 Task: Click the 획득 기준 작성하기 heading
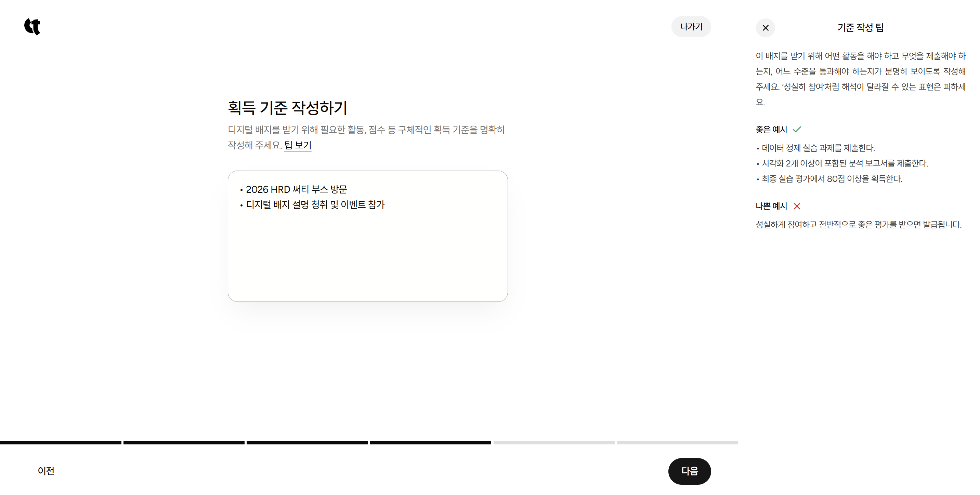pos(288,108)
